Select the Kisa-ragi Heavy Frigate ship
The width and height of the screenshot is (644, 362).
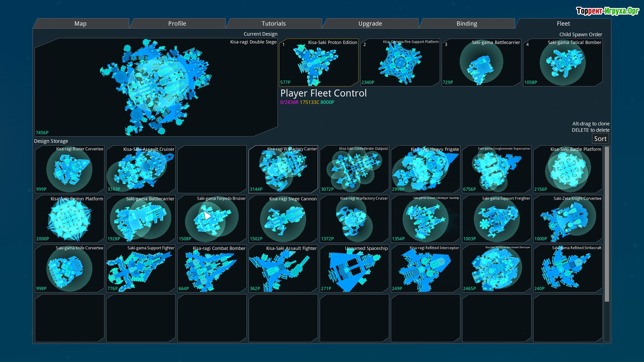click(x=425, y=169)
